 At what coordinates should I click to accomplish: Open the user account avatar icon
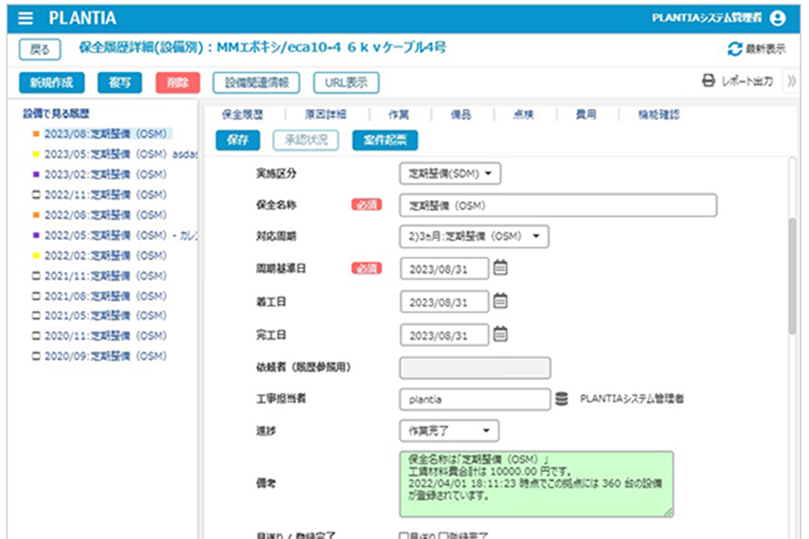778,18
